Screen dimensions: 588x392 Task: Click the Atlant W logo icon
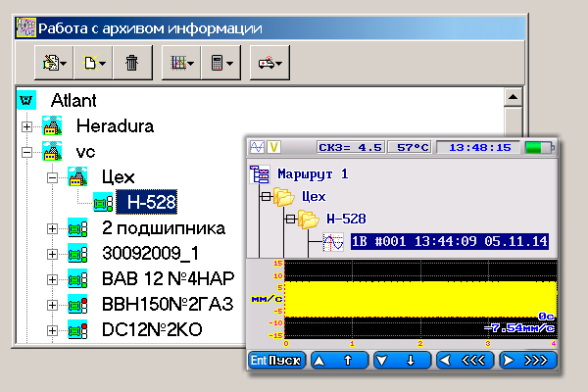[26, 100]
